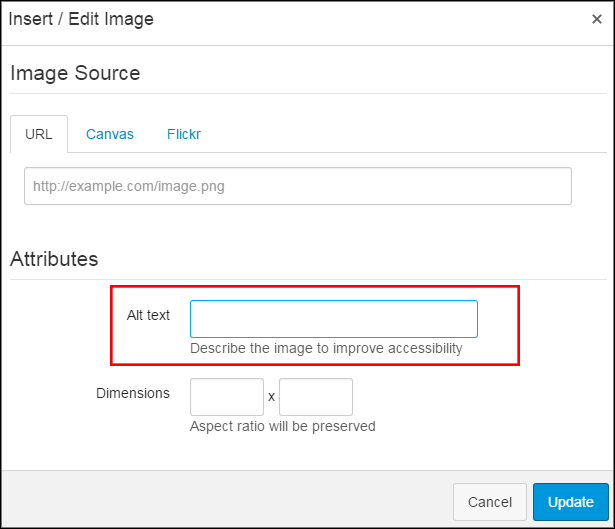This screenshot has height=529, width=615.
Task: Switch to the Canvas tab
Action: pos(110,134)
